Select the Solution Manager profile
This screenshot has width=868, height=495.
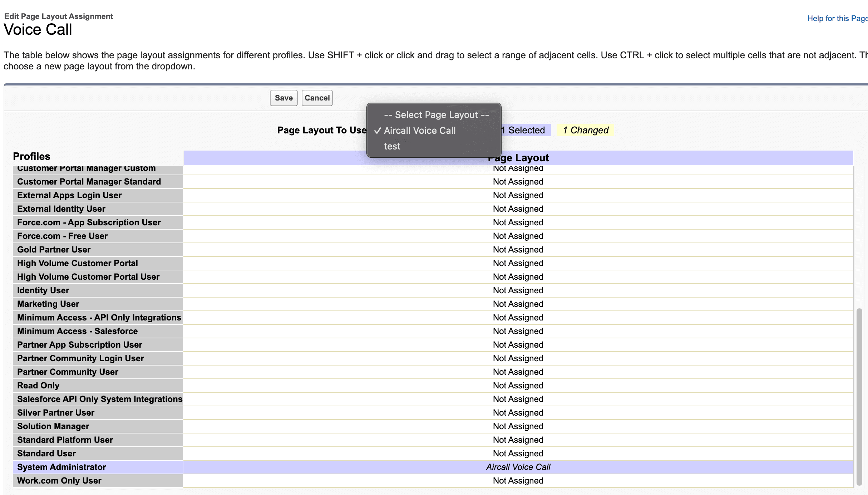(x=53, y=426)
